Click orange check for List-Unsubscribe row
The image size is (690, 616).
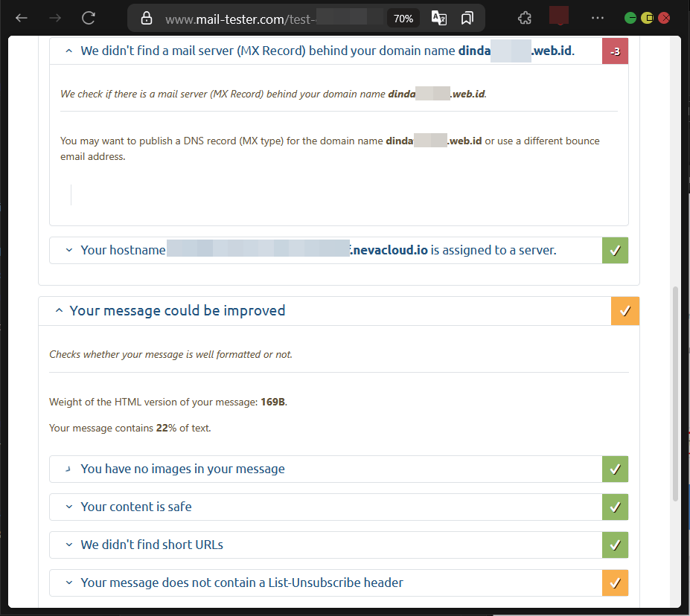(x=615, y=583)
